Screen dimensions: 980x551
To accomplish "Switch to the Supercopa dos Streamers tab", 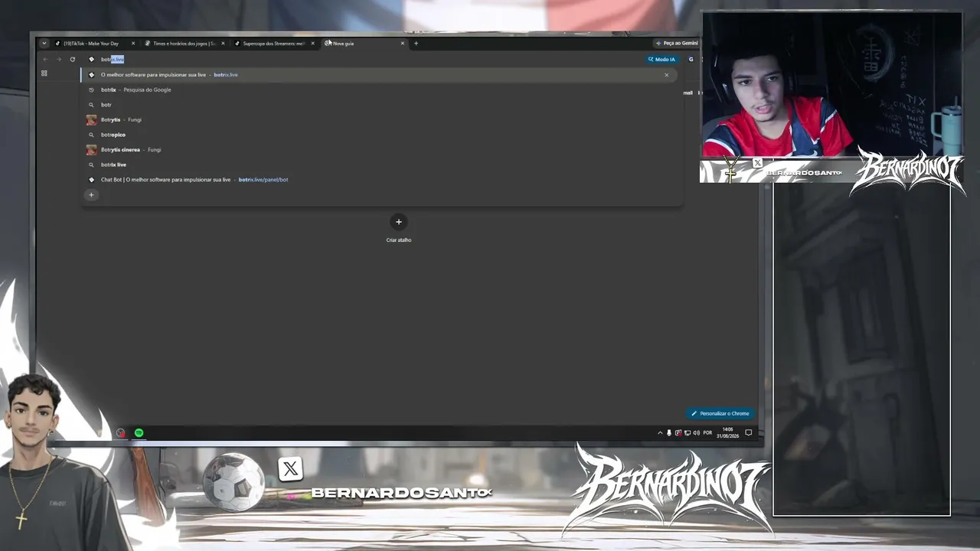I will pos(274,44).
